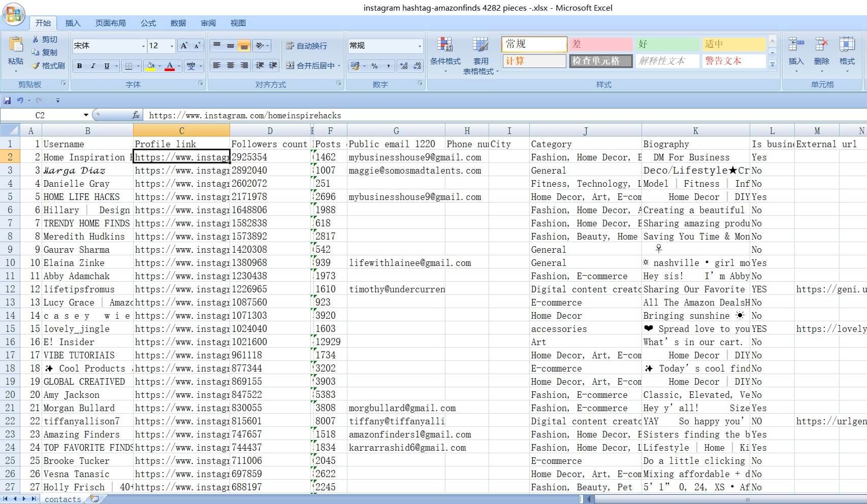
Task: Click the Cut (剪切) scissors icon
Action: tap(35, 39)
